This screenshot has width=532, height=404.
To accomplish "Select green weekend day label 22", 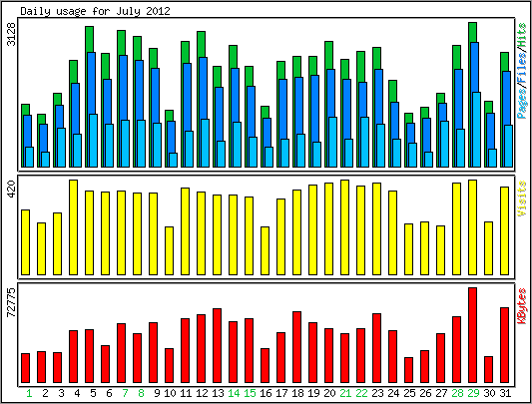I will coord(361,393).
